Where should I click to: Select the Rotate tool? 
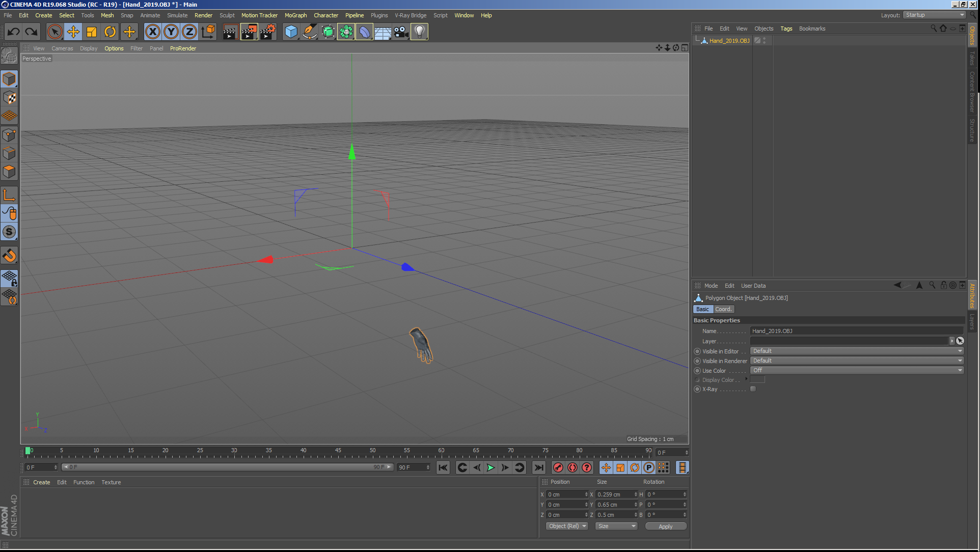[x=110, y=32]
